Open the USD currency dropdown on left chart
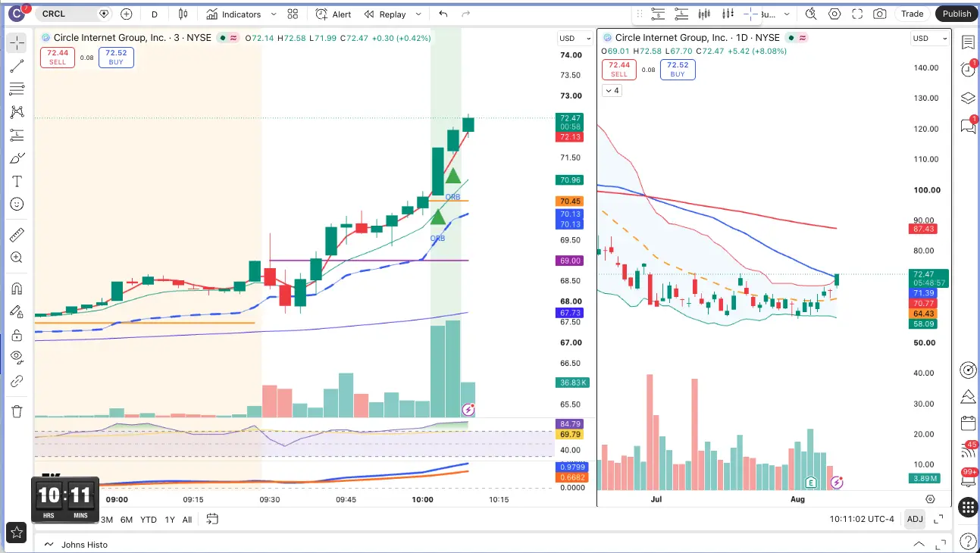The height and width of the screenshot is (553, 980). (575, 38)
